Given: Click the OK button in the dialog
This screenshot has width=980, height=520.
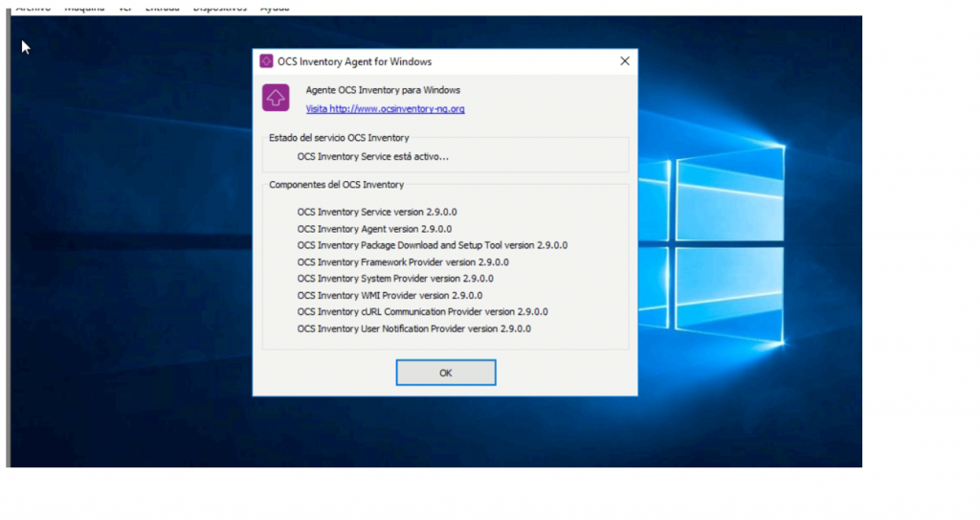Looking at the screenshot, I should [x=446, y=373].
